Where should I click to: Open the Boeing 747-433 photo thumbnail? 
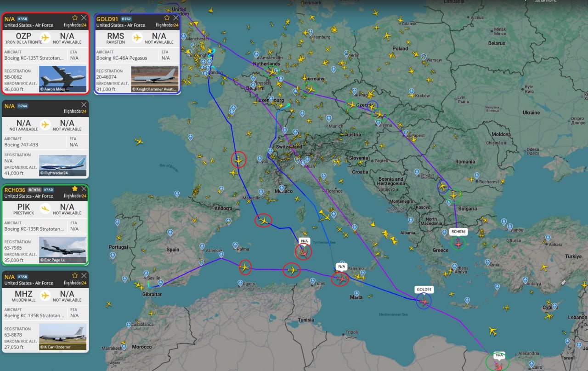click(x=63, y=166)
